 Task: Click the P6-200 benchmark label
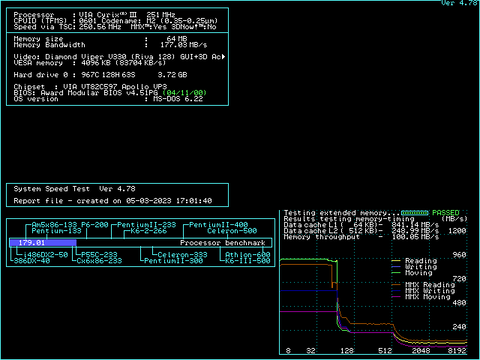(x=95, y=225)
